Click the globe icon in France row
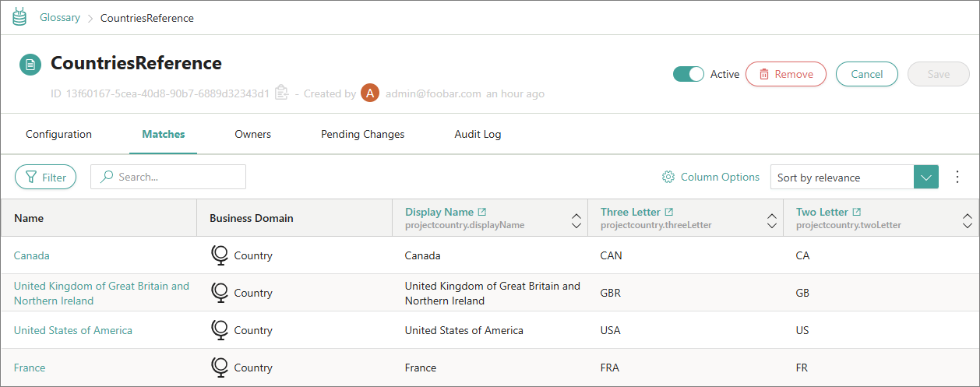This screenshot has width=980, height=387. 220,368
